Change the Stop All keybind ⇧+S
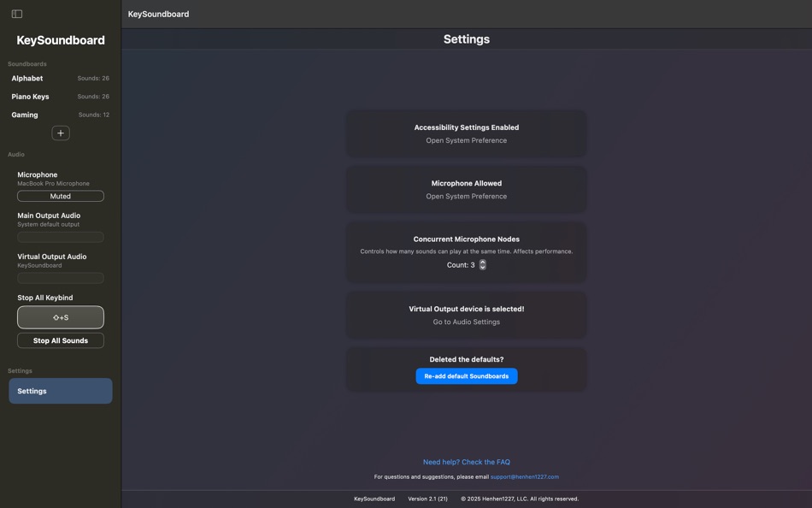The height and width of the screenshot is (508, 812). click(61, 317)
